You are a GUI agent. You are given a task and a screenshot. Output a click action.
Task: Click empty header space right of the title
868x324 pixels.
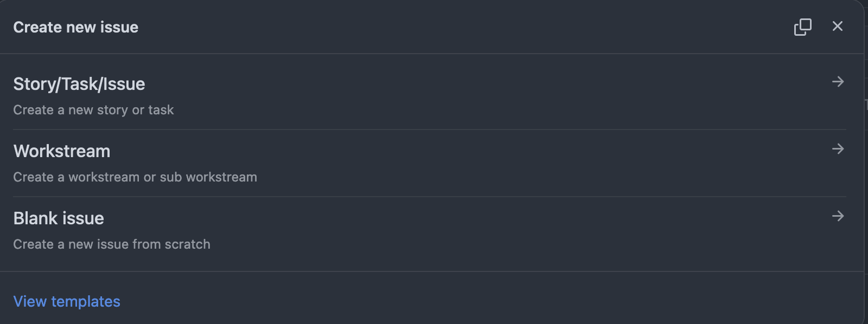point(461,27)
